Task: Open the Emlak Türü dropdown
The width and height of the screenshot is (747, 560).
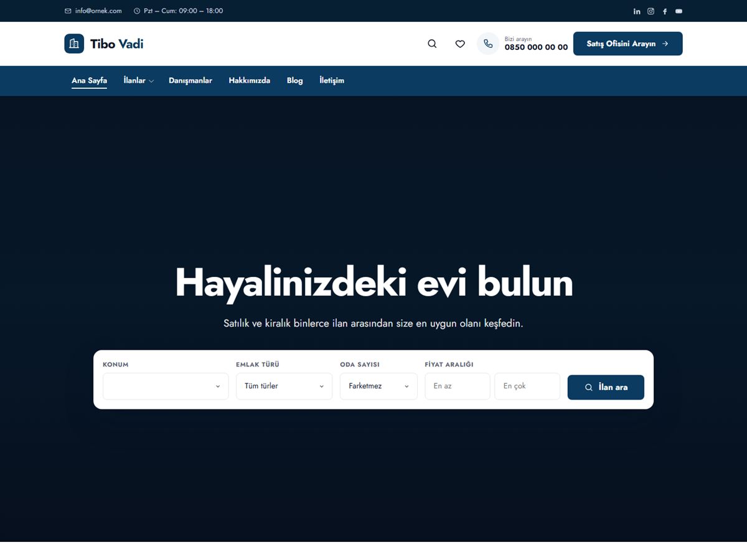Action: coord(284,386)
